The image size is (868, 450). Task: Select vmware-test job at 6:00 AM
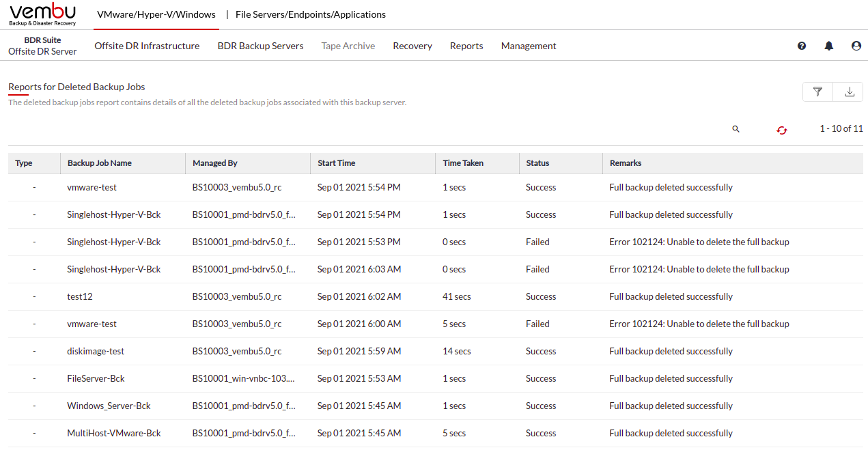coord(92,324)
